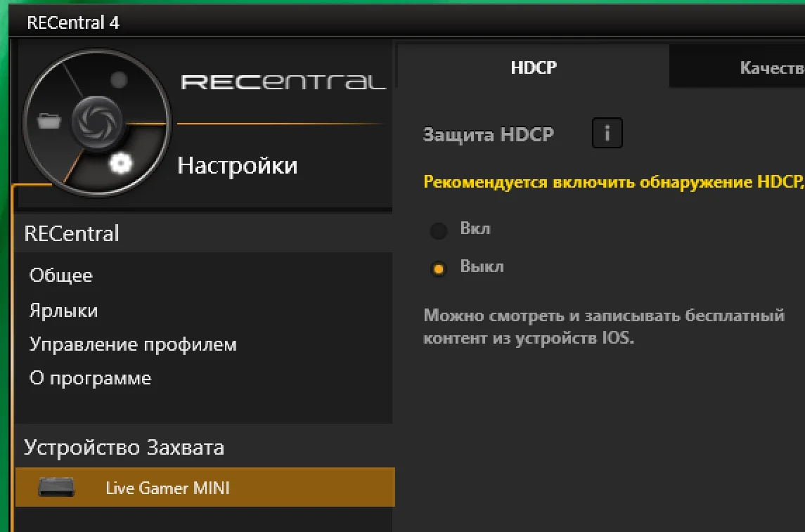This screenshot has width=805, height=532.
Task: Open the Ярлыки settings section
Action: click(x=64, y=311)
